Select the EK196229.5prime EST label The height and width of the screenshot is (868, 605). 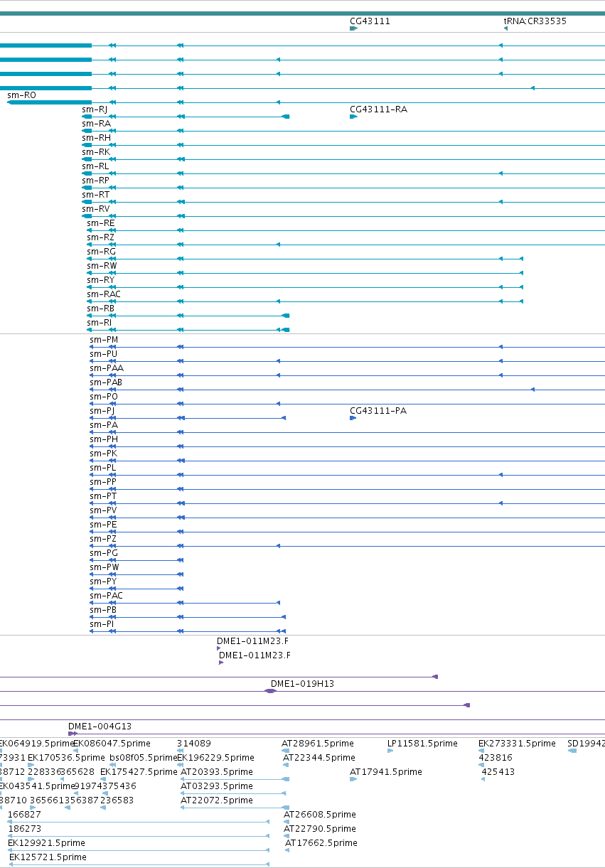pos(215,758)
